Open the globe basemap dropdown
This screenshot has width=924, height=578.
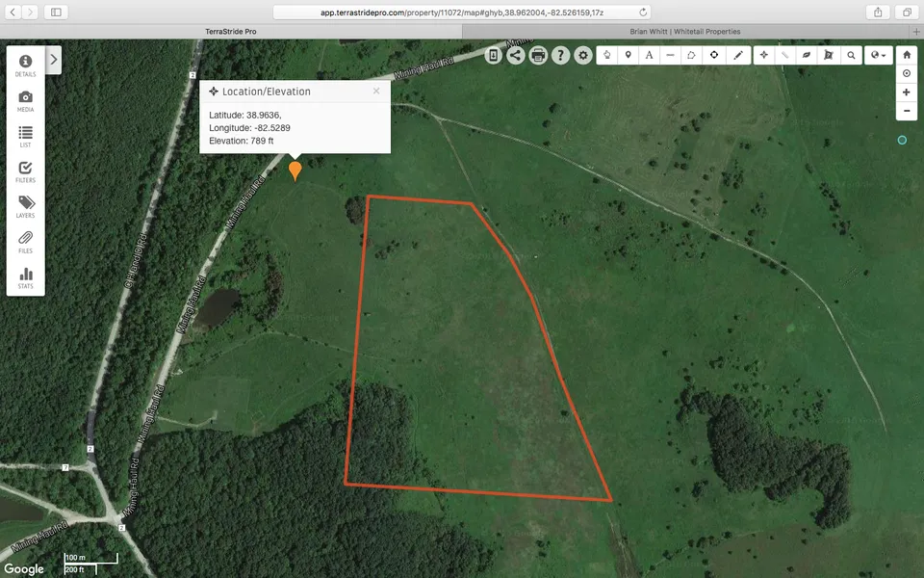878,55
